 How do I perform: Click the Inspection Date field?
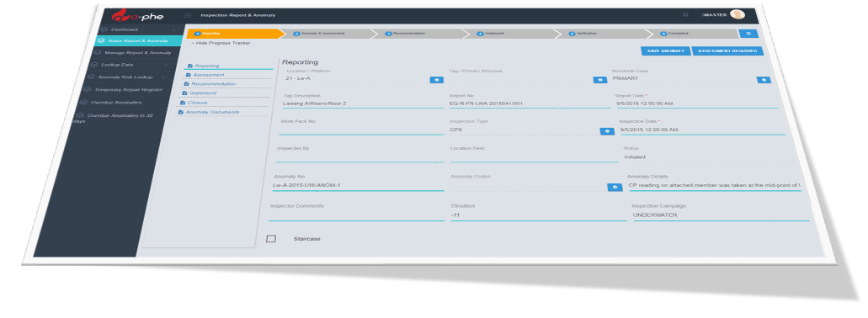pyautogui.click(x=702, y=130)
